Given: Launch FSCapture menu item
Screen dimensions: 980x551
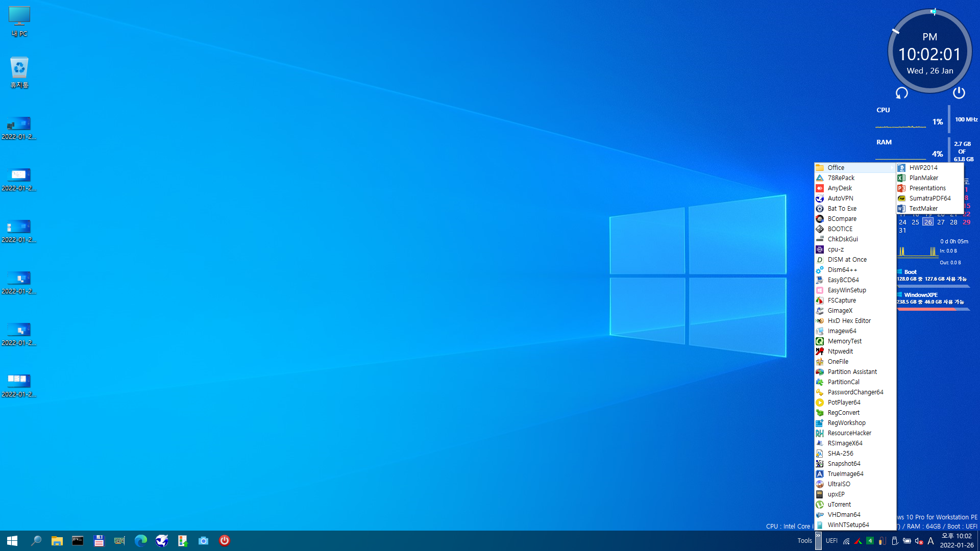Looking at the screenshot, I should [x=855, y=300].
